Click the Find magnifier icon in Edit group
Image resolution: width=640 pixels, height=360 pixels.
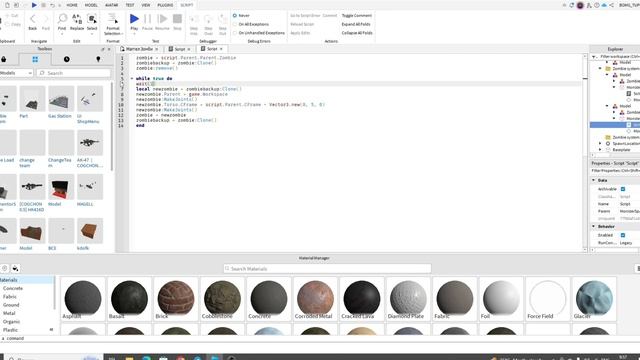pyautogui.click(x=62, y=19)
